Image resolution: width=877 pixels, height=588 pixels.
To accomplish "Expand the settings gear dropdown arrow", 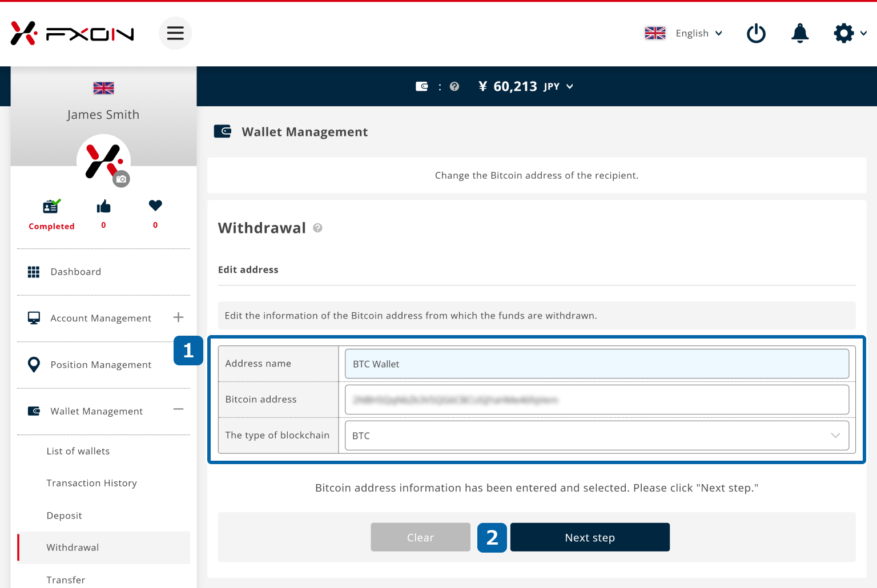I will pos(863,33).
